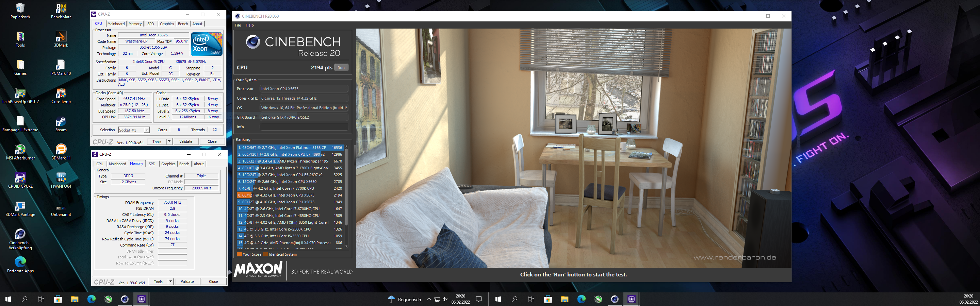Click the Close button in the CPU-Z window showing Timings

[x=213, y=282]
